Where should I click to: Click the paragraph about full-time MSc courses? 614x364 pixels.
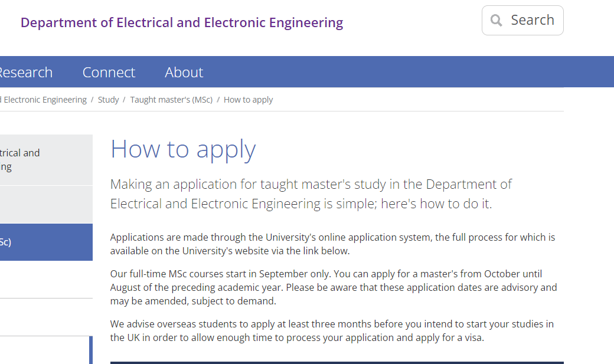(x=333, y=287)
